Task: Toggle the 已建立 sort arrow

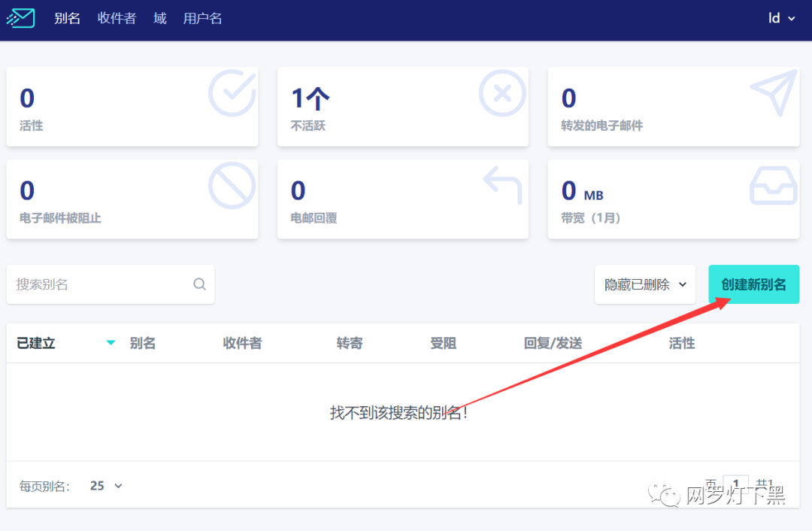Action: [x=111, y=342]
